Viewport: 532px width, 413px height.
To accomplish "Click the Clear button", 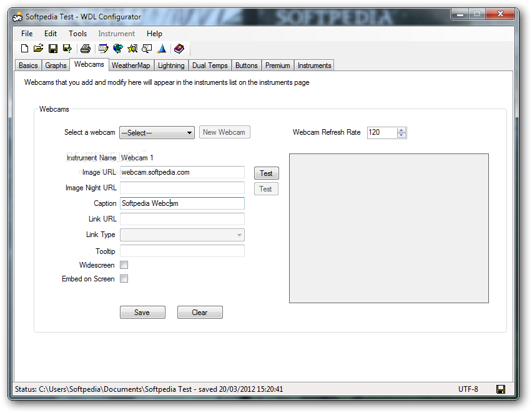I will (200, 313).
